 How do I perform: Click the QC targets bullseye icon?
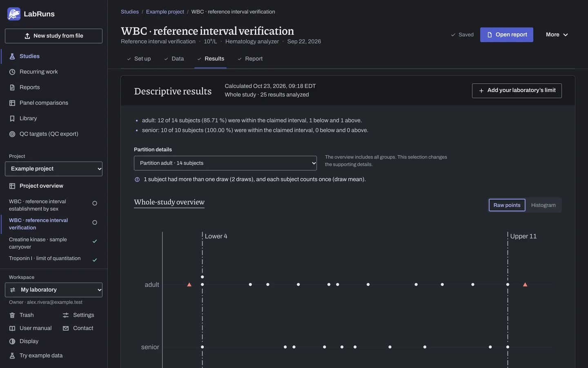point(12,134)
